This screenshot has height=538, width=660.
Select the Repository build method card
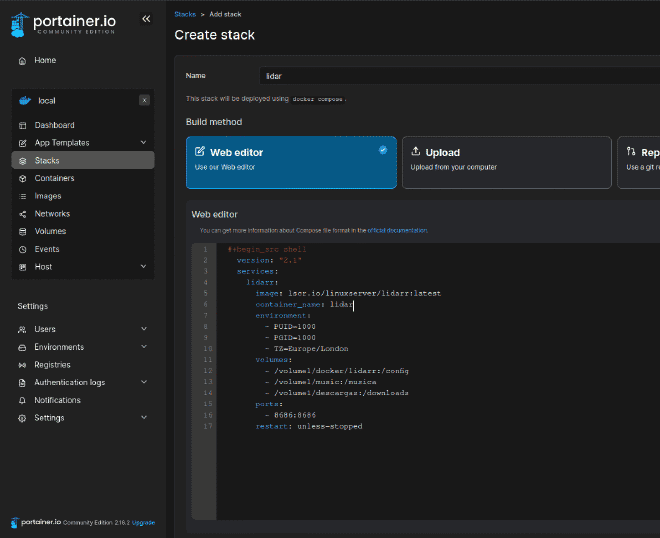point(639,162)
